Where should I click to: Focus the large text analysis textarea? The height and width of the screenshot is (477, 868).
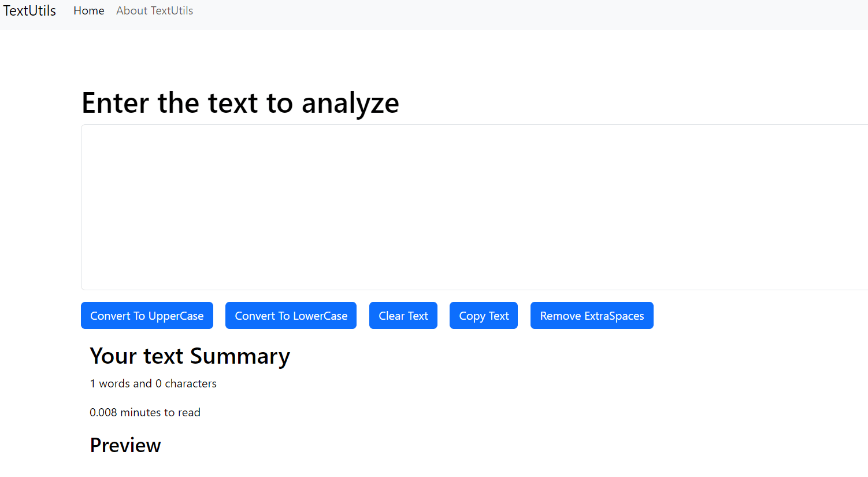[474, 207]
